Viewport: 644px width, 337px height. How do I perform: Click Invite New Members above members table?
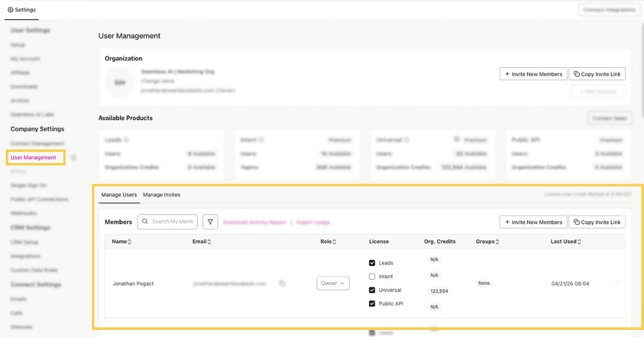tap(533, 222)
